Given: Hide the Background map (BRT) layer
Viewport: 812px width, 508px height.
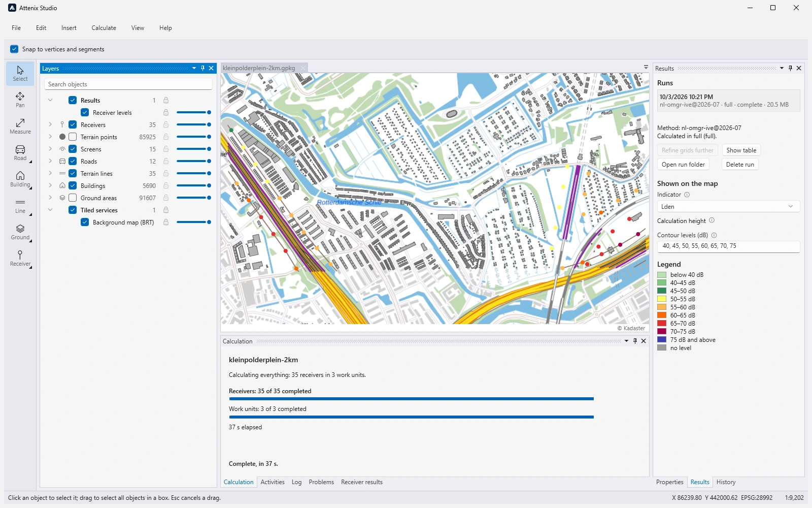Looking at the screenshot, I should pos(85,223).
